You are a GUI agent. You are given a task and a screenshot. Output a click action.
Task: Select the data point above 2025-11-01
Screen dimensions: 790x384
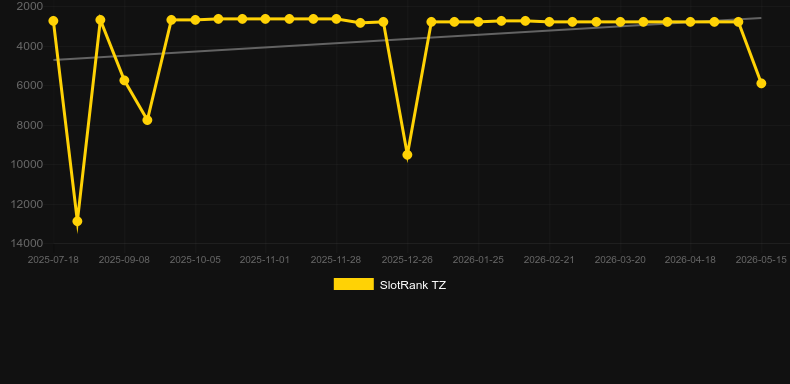(266, 19)
